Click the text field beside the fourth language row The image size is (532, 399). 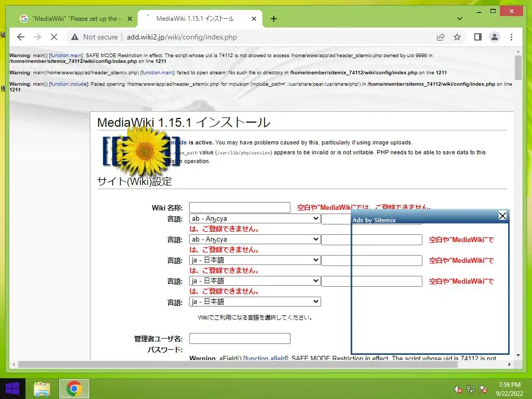(x=371, y=281)
